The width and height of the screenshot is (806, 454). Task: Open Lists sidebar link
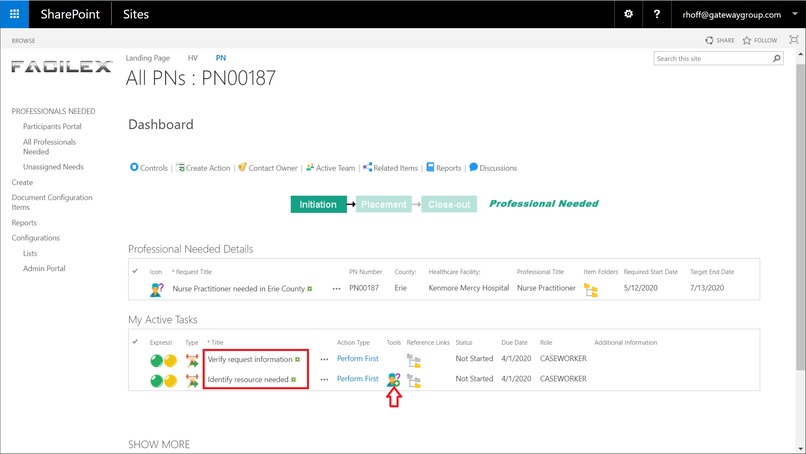pos(30,253)
